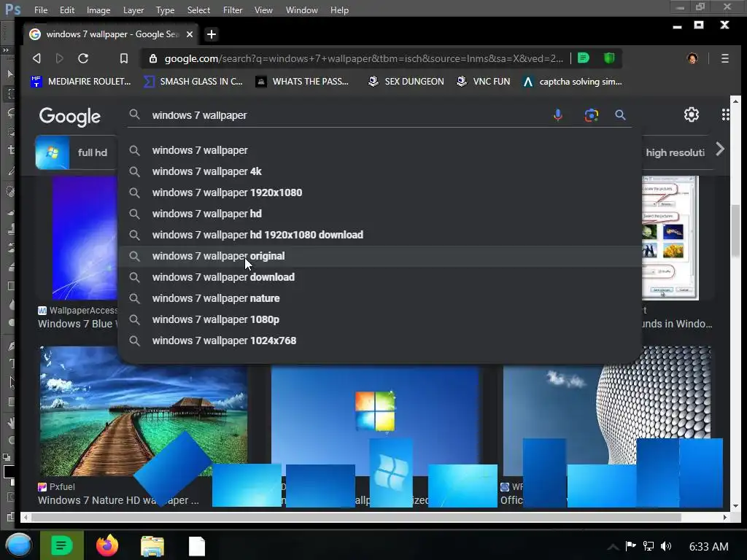Open Google Lens camera search
747x560 pixels.
[591, 114]
